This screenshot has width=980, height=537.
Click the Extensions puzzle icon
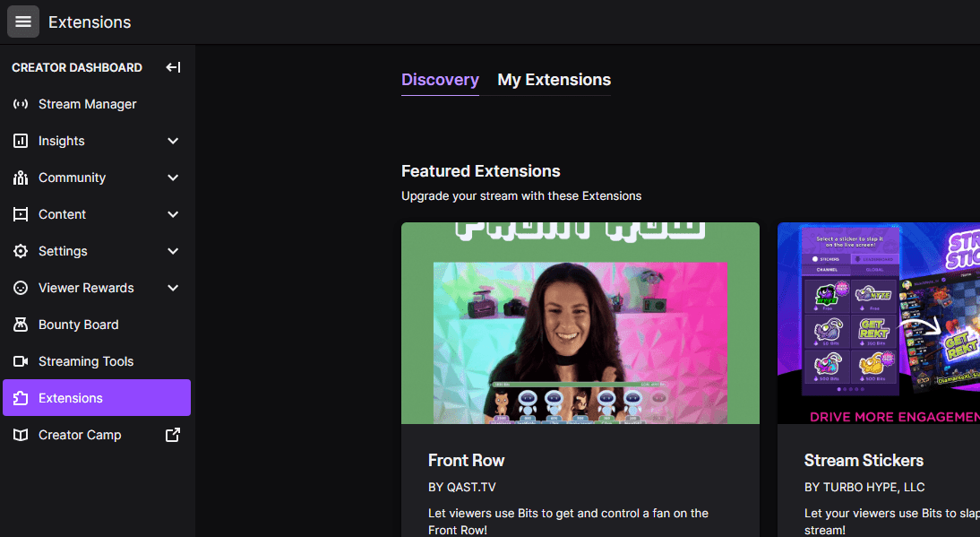[20, 398]
